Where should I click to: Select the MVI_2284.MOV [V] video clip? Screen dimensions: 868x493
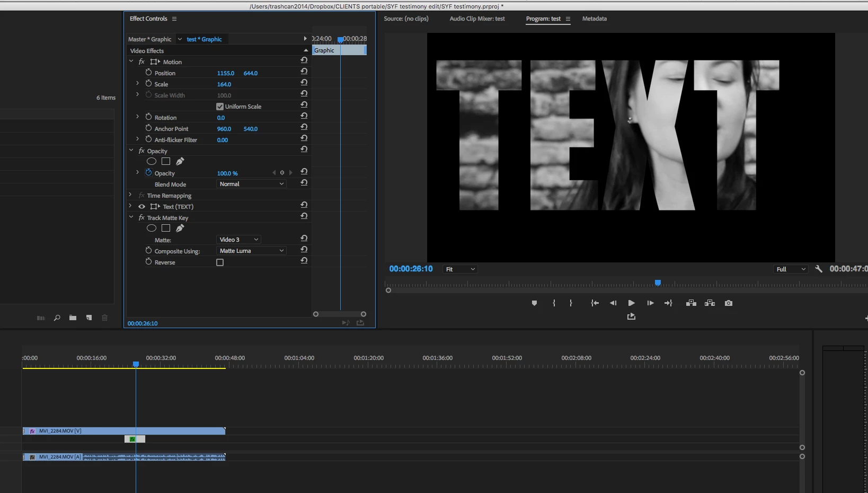coord(124,431)
